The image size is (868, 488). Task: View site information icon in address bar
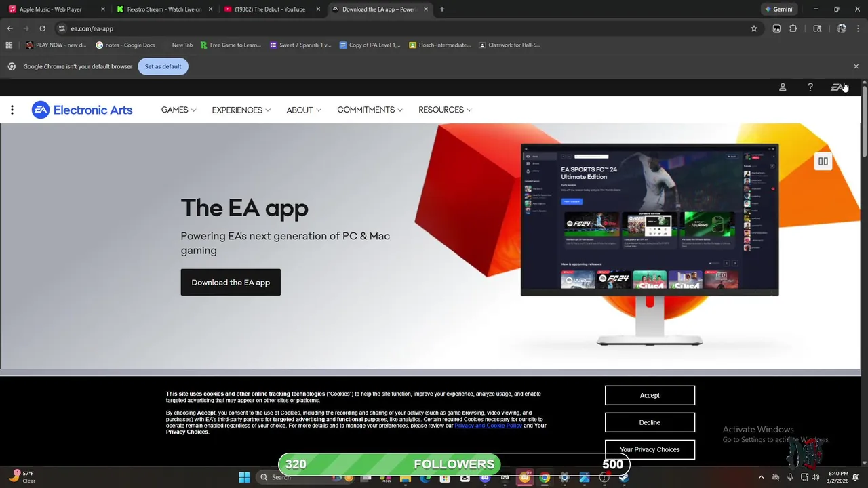[x=62, y=28]
